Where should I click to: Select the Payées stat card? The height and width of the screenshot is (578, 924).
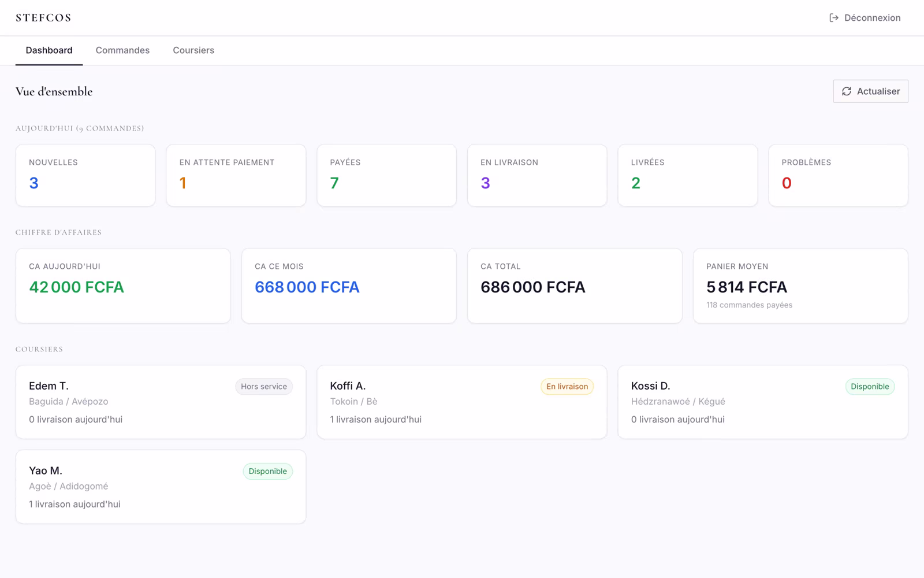point(387,175)
